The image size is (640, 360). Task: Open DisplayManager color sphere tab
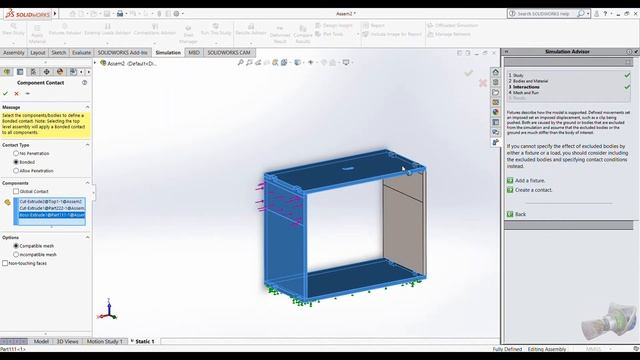(60, 72)
